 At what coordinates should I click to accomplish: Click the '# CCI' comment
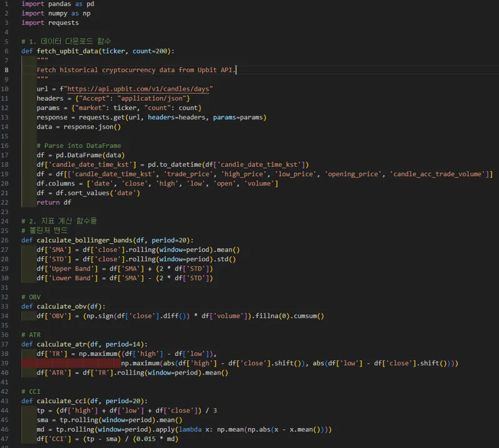coord(31,391)
